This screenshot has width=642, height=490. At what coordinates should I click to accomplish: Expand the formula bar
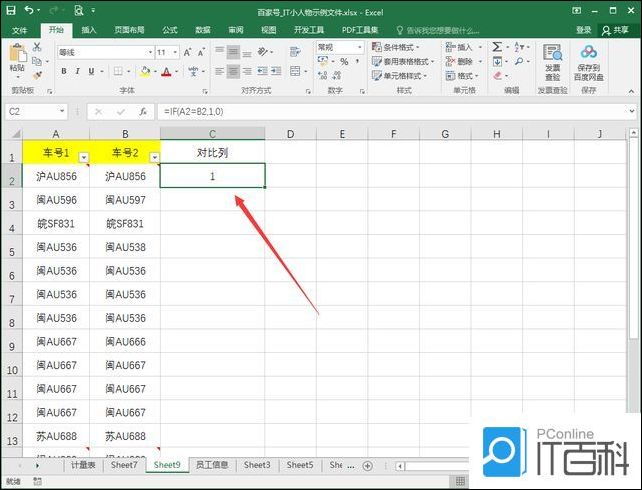(631, 111)
